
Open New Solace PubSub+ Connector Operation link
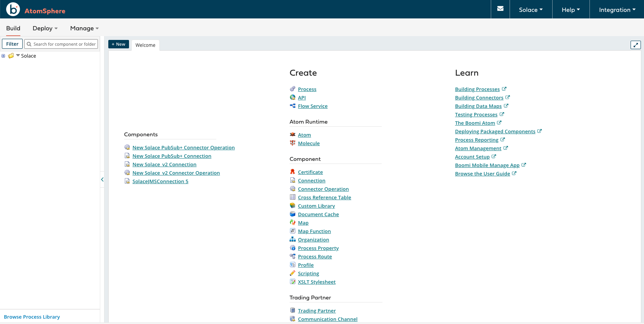tap(184, 147)
